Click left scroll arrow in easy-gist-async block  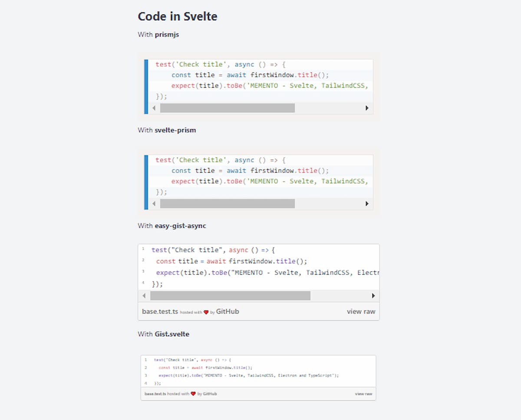[x=144, y=296]
